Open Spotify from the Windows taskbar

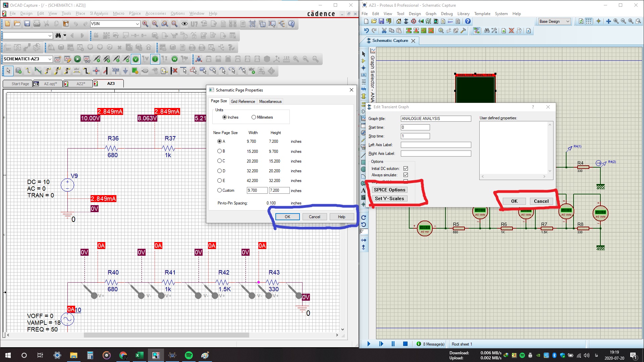(189, 355)
